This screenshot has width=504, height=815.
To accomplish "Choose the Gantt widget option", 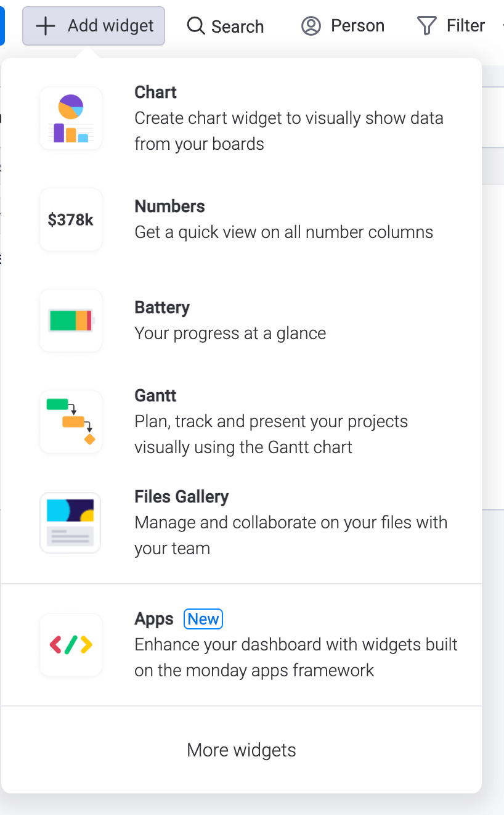I will tap(246, 421).
